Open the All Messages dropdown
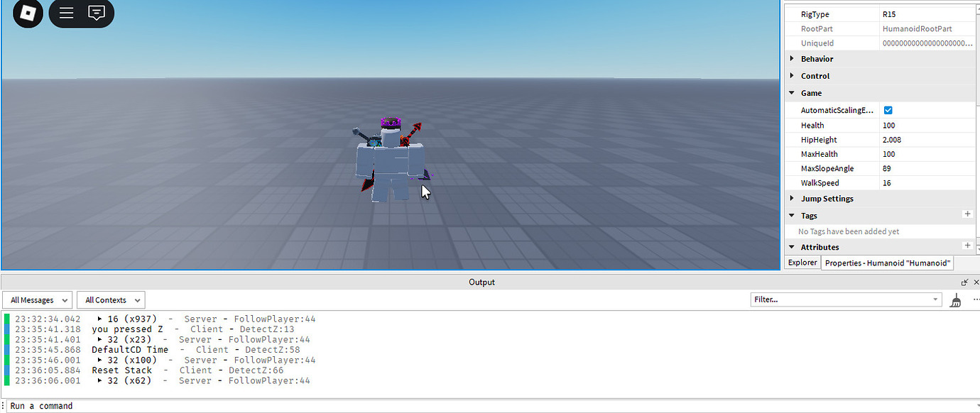 tap(37, 299)
